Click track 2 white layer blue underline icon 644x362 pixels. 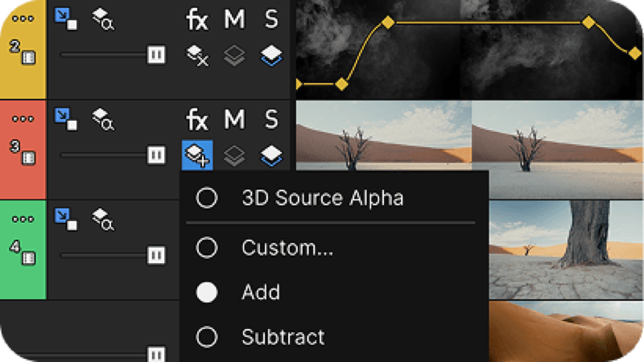coord(271,55)
